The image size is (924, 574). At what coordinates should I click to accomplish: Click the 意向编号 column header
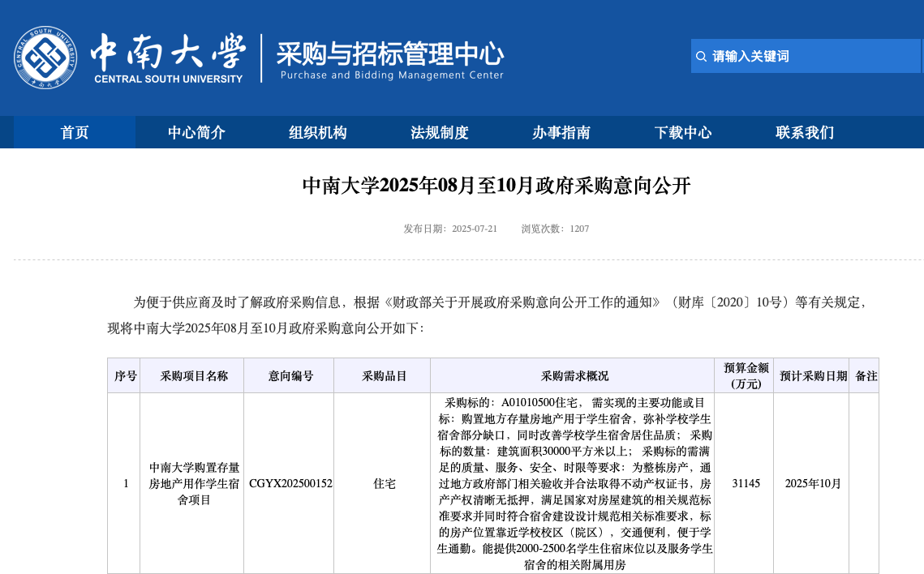coord(290,375)
